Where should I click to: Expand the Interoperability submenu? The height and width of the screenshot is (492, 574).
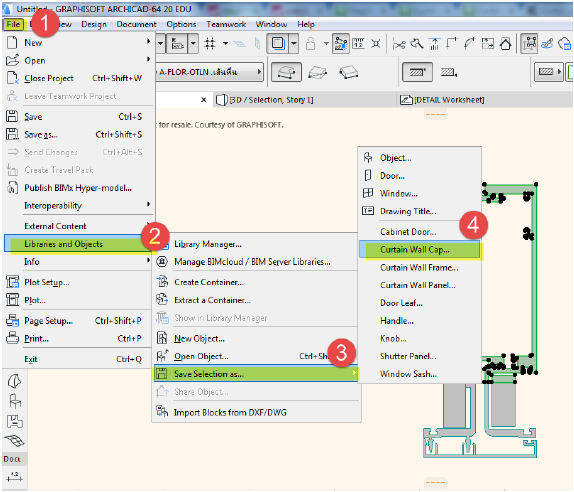click(79, 206)
